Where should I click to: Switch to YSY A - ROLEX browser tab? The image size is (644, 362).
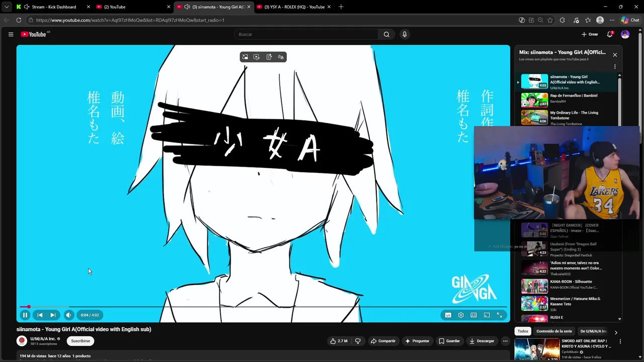(294, 7)
